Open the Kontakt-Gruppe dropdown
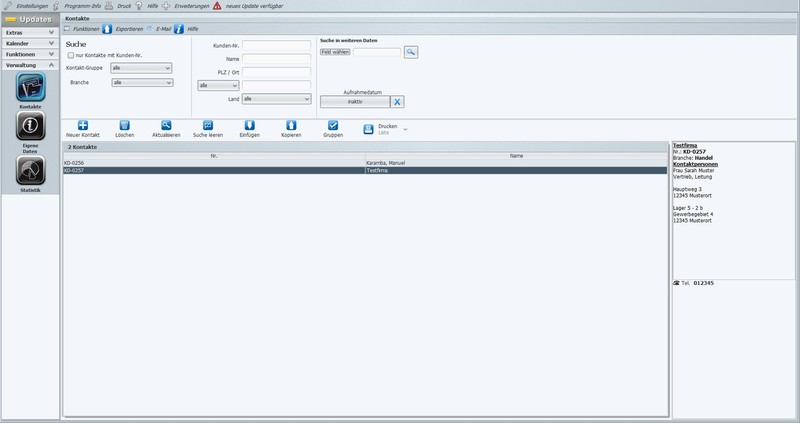This screenshot has height=423, width=800. click(x=141, y=68)
